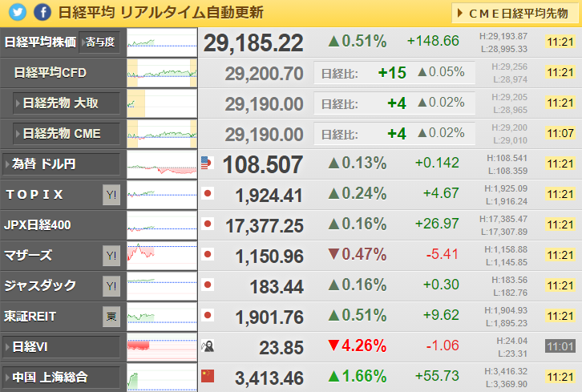
Task: Open the マザーズ mini chart
Action: [x=162, y=256]
